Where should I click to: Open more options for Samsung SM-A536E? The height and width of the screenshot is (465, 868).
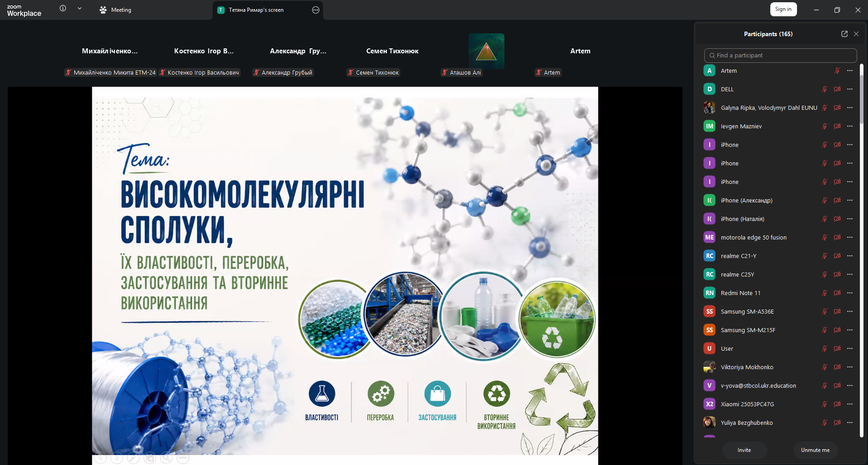(x=850, y=311)
